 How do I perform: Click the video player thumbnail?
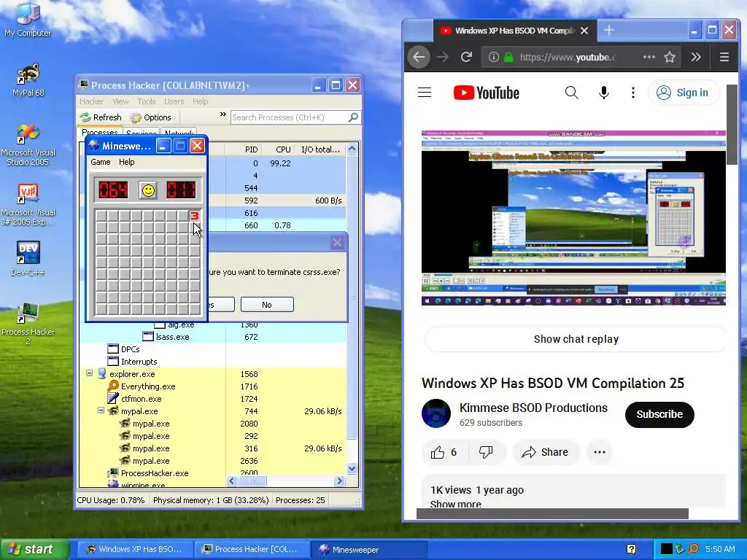point(573,218)
